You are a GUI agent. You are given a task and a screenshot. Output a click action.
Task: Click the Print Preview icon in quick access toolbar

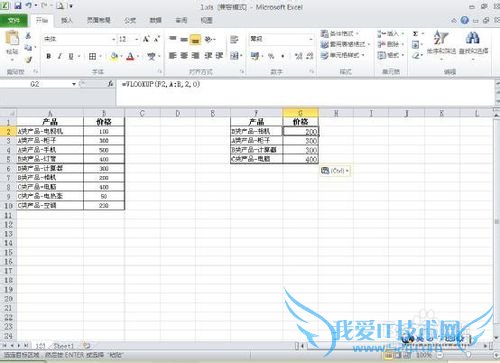click(x=60, y=6)
